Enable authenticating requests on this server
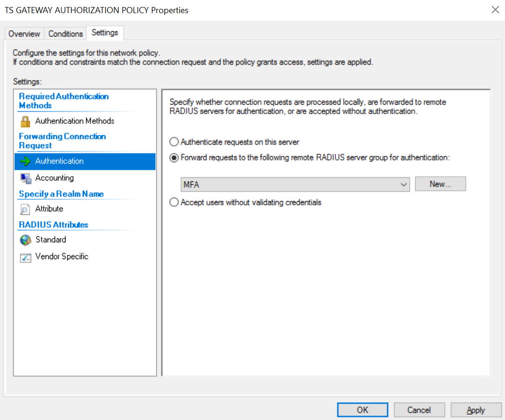Viewport: 505px width, 420px height. (x=173, y=142)
